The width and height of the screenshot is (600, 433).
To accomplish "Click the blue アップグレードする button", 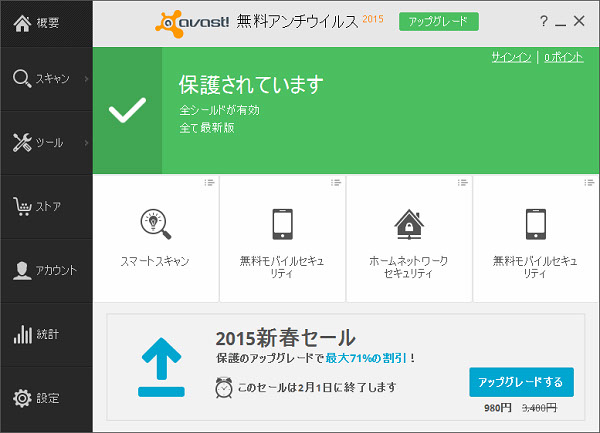I will pos(521,382).
